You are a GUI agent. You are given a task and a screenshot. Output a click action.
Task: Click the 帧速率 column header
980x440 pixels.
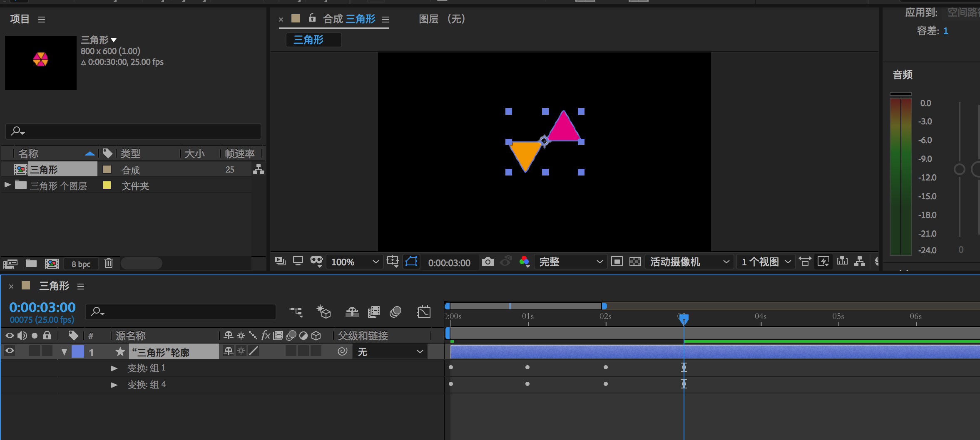pos(240,153)
